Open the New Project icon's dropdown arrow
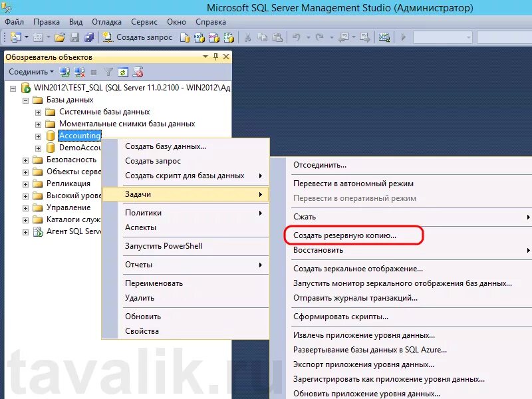This screenshot has height=399, width=532. (27, 37)
